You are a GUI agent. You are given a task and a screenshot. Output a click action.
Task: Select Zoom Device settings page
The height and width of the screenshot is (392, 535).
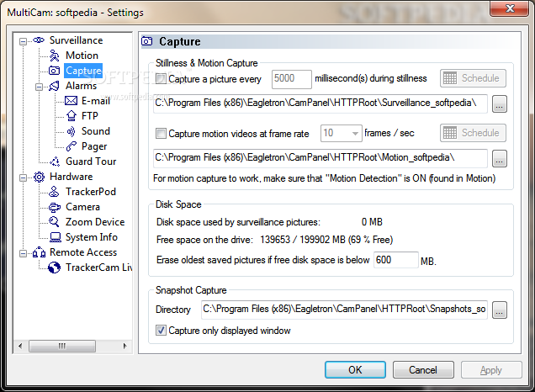tap(95, 222)
